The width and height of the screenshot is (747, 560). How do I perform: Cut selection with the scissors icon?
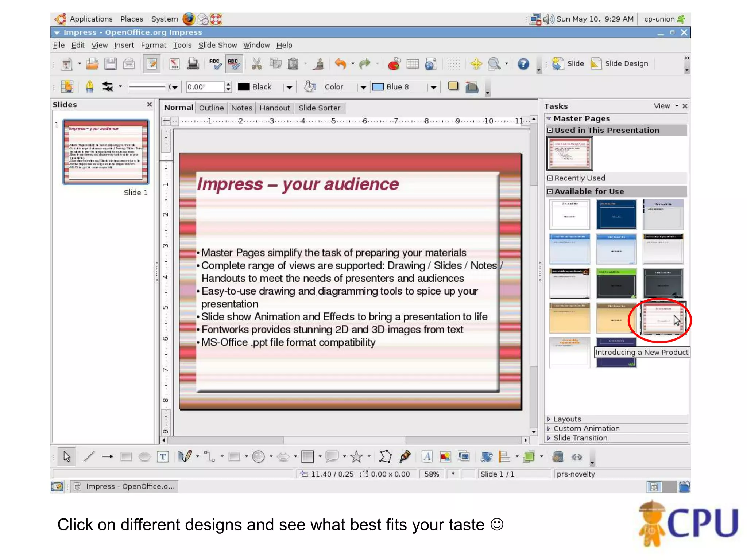(256, 64)
